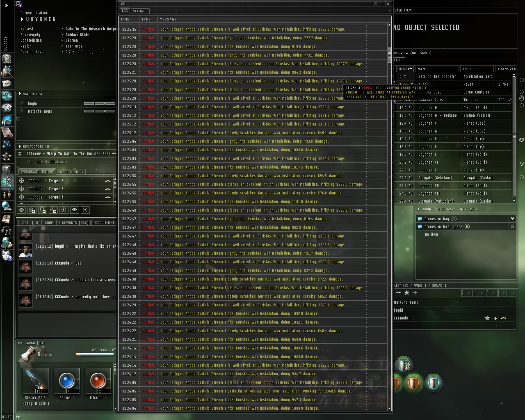Click the circled figure broadcast icon
The width and height of the screenshot is (525, 420).
[x=64, y=210]
